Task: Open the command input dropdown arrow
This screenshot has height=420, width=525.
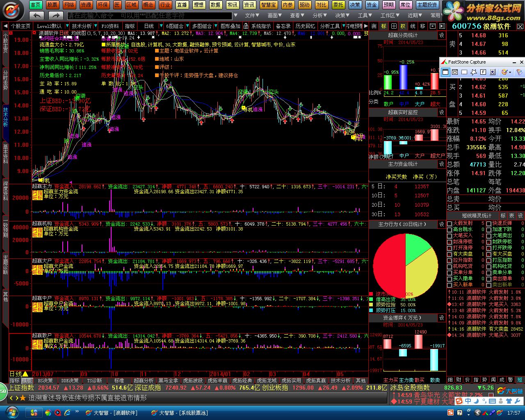Action: 235,16
